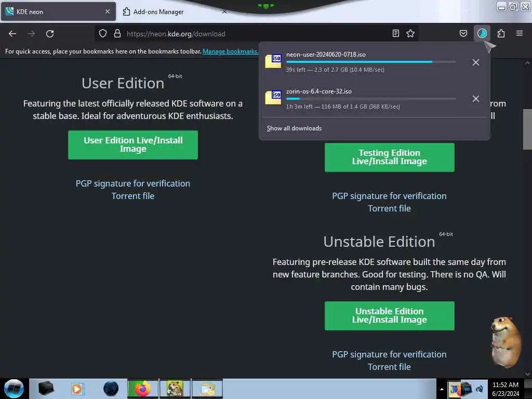Click the Unstable Edition heading
Screen dimensions: 532x399
[x=379, y=242]
